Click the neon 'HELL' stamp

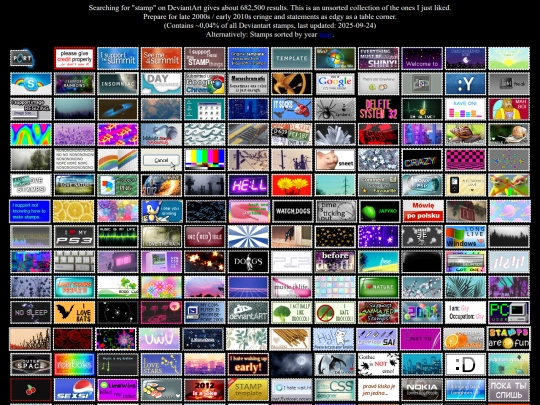pos(248,186)
